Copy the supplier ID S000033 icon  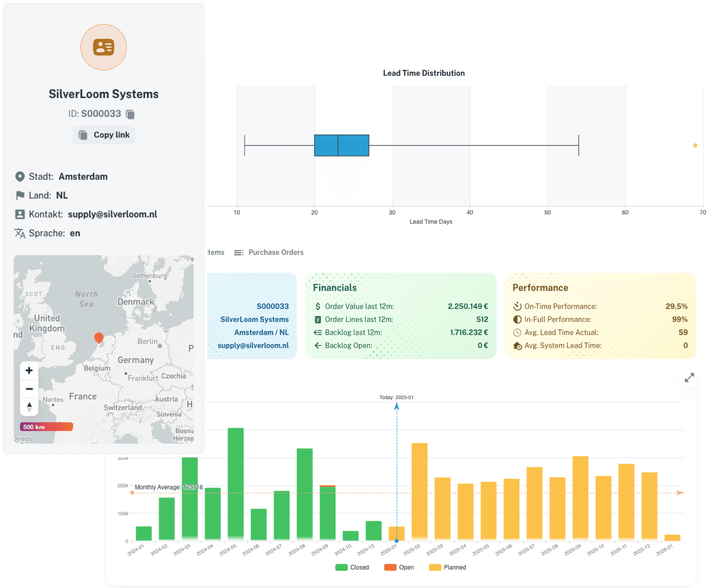(130, 114)
